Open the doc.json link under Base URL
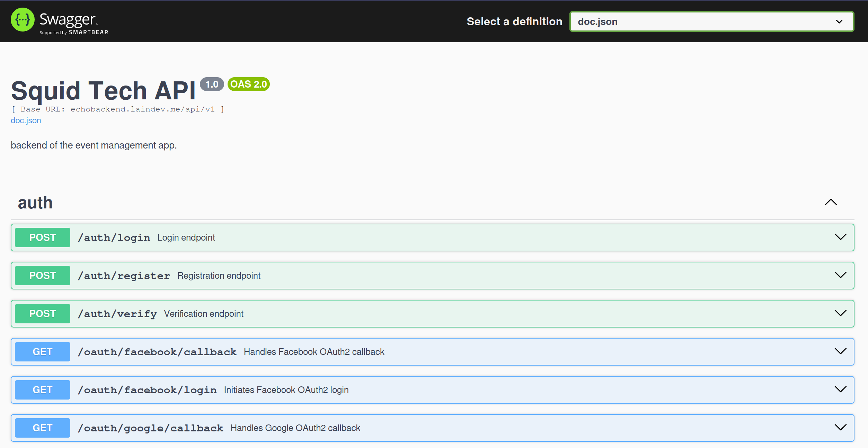The width and height of the screenshot is (868, 448). point(26,120)
